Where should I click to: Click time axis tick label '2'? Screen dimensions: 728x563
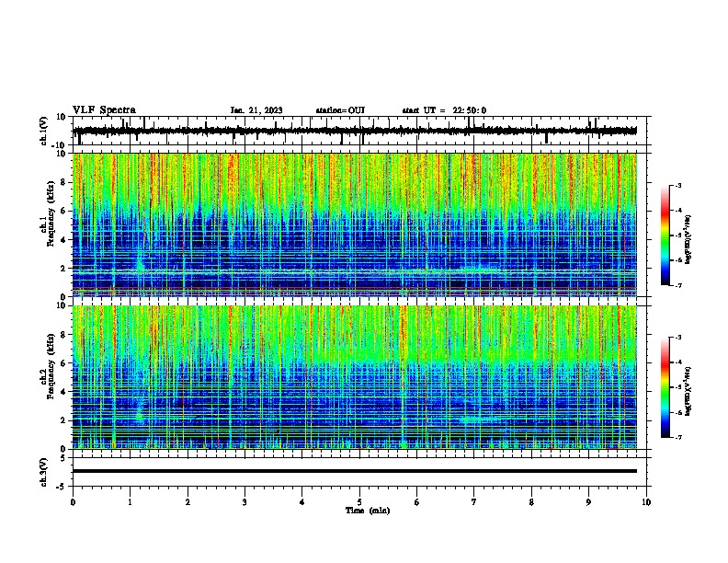tap(188, 502)
